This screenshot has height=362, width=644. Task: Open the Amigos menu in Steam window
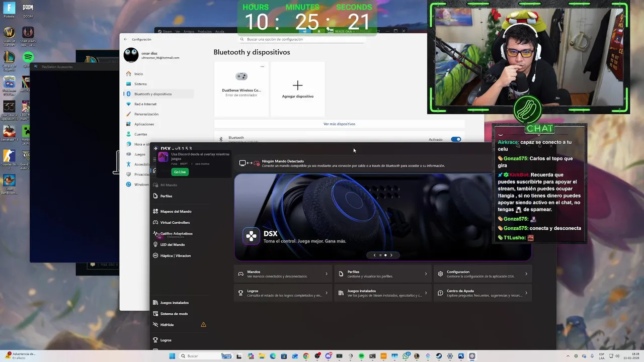(189, 31)
